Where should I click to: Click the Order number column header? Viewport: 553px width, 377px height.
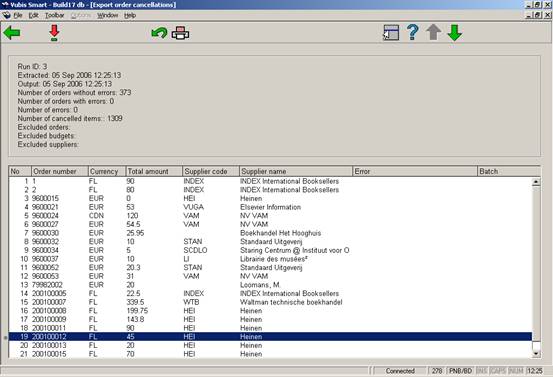pyautogui.click(x=60, y=171)
